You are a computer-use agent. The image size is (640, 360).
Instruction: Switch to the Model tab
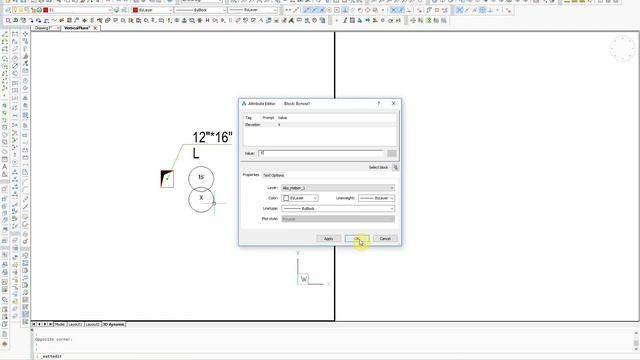[60, 324]
